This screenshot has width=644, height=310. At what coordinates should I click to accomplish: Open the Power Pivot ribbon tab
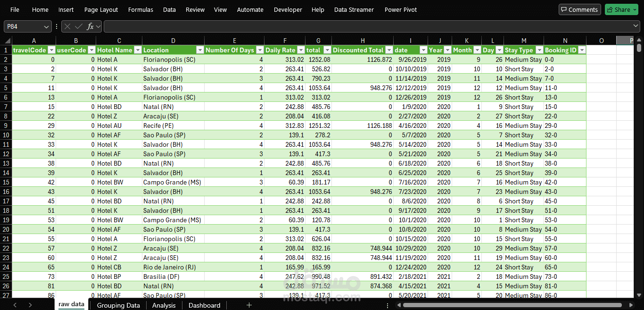[x=400, y=9]
